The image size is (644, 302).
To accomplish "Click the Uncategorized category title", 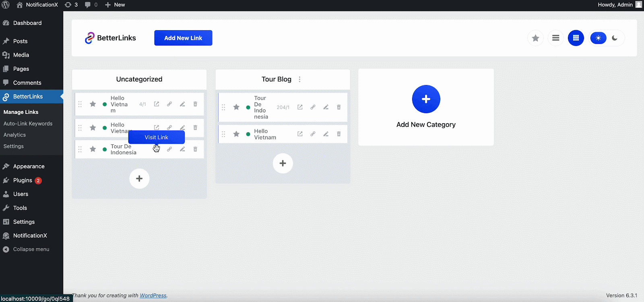I will pyautogui.click(x=139, y=79).
